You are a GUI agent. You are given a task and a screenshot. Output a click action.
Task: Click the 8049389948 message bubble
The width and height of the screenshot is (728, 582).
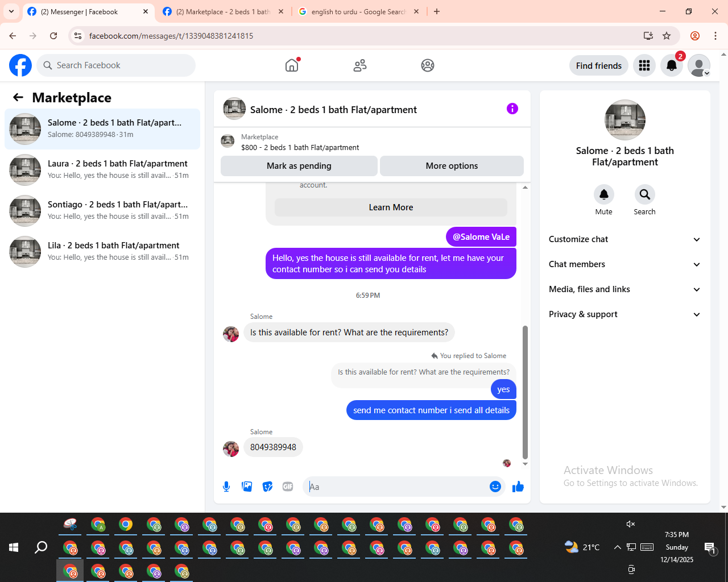[x=273, y=447]
